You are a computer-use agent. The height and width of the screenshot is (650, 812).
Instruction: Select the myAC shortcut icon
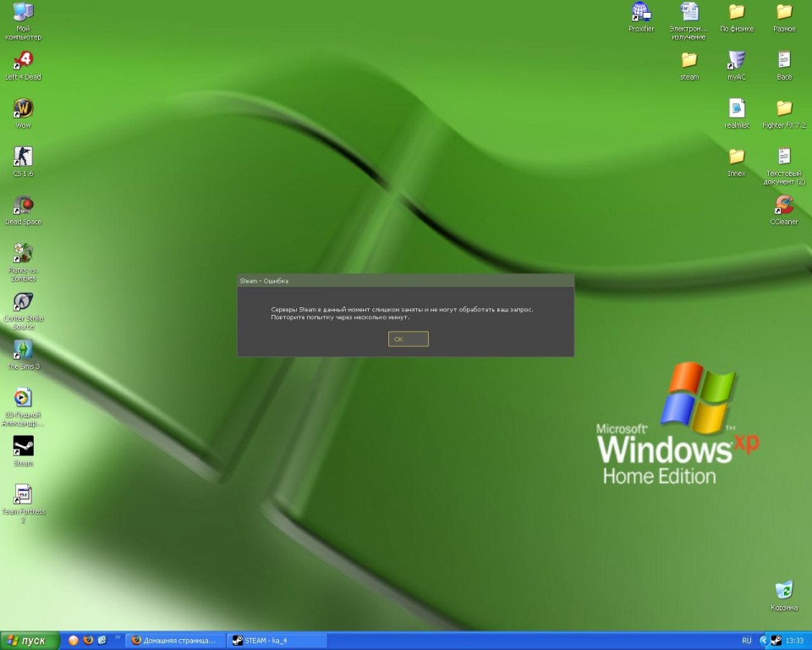[737, 65]
